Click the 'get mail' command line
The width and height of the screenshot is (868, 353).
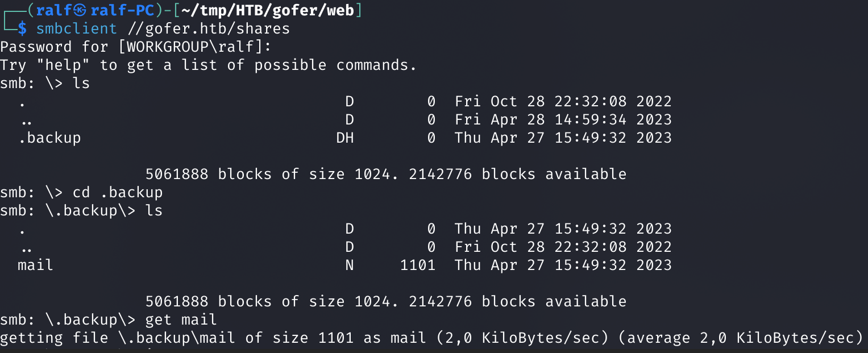click(x=109, y=319)
